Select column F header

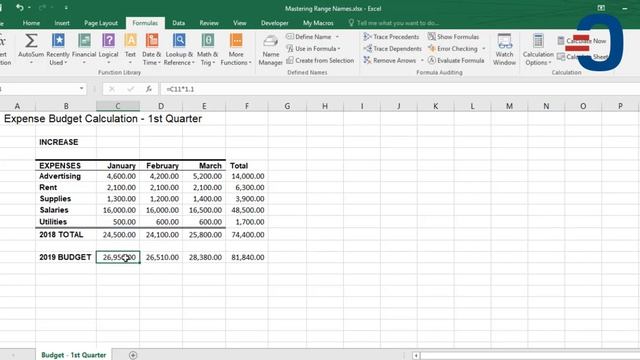click(247, 106)
